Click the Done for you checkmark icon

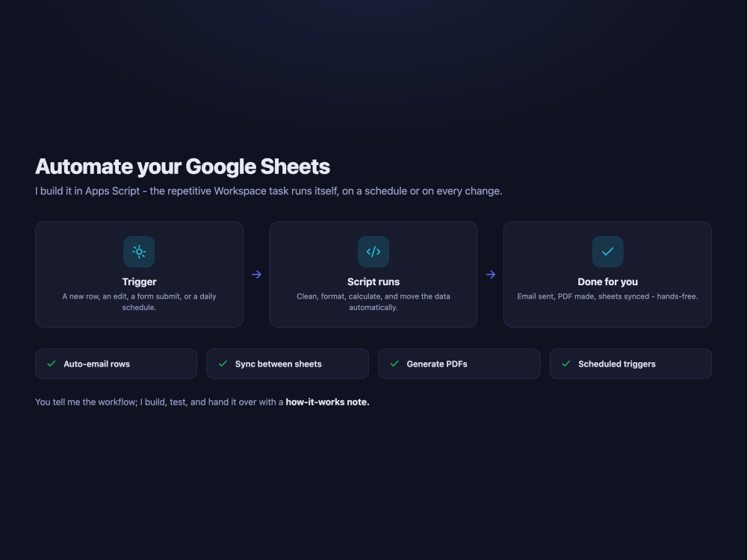tap(607, 252)
